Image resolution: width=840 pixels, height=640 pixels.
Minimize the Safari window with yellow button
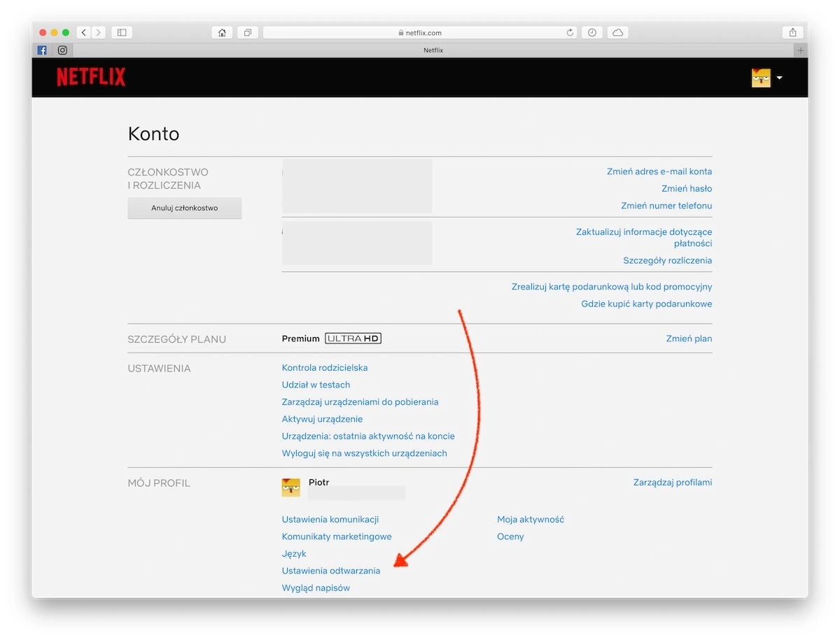pyautogui.click(x=54, y=33)
